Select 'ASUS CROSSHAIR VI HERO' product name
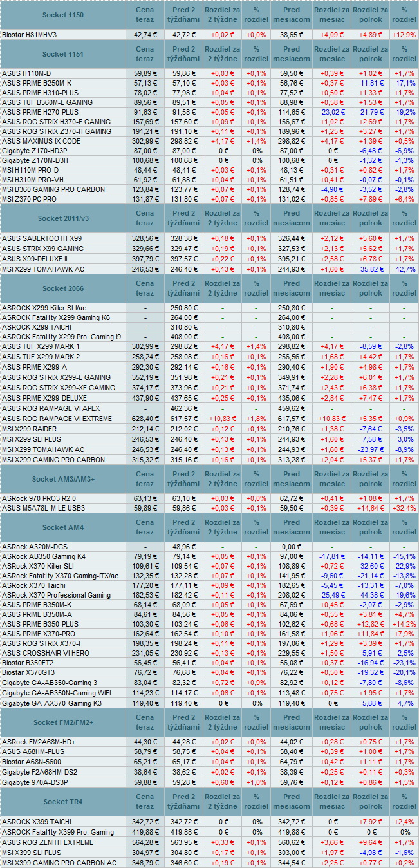 [46, 653]
